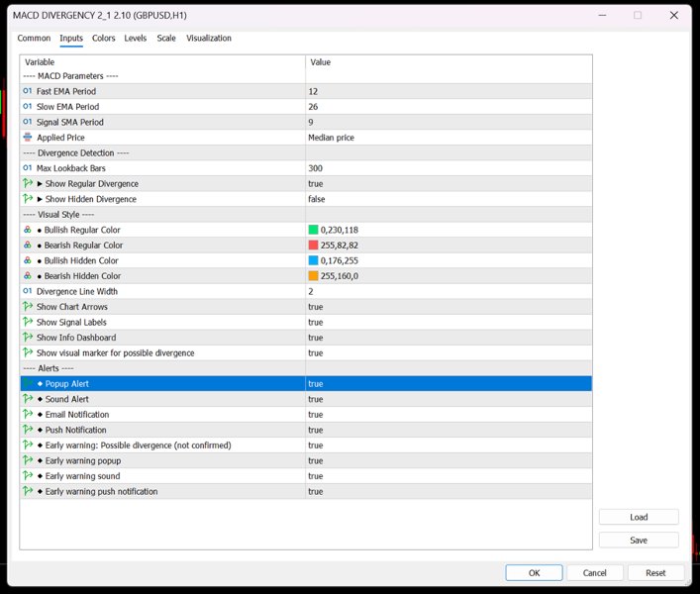This screenshot has width=700, height=594.
Task: Select the Divergence Line Width value field
Action: pyautogui.click(x=449, y=291)
